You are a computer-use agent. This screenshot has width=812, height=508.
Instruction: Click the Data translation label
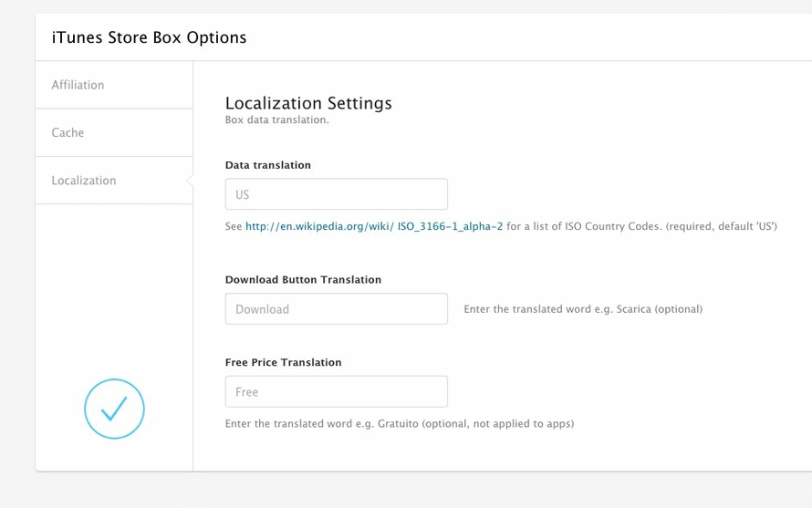(267, 165)
